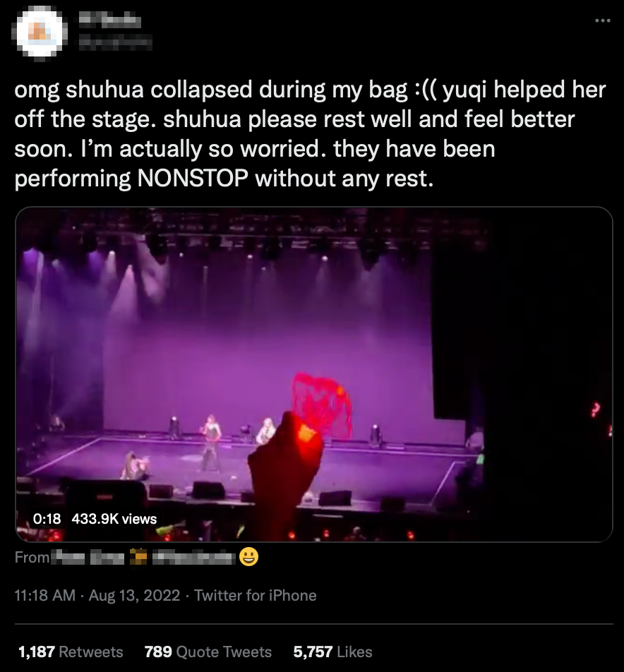Click the 433.9K views label

pyautogui.click(x=114, y=519)
